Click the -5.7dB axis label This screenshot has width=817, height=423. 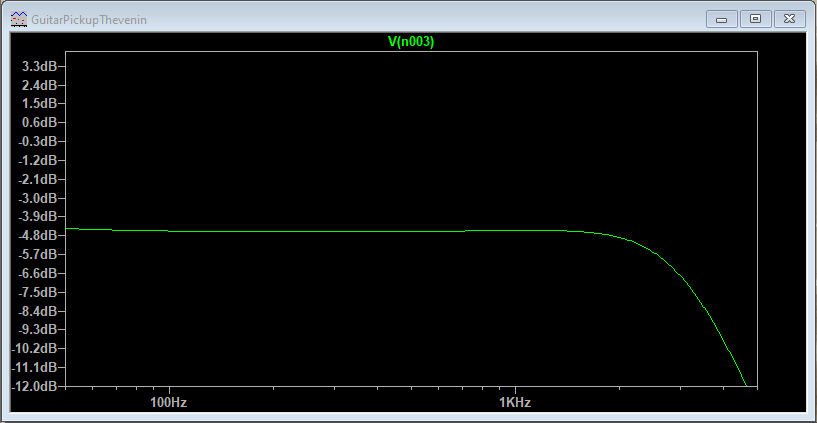pyautogui.click(x=38, y=255)
